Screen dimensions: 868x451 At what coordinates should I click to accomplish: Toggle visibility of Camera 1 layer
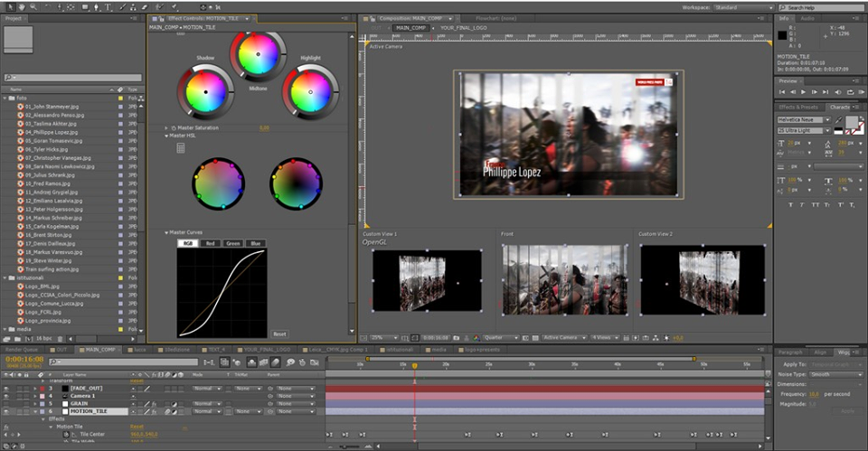[6, 396]
